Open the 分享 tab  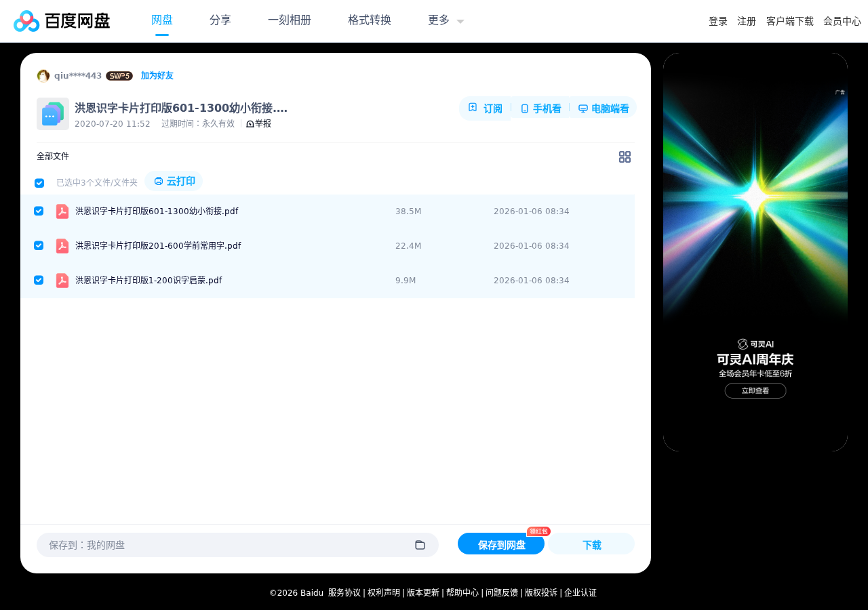tap(220, 20)
